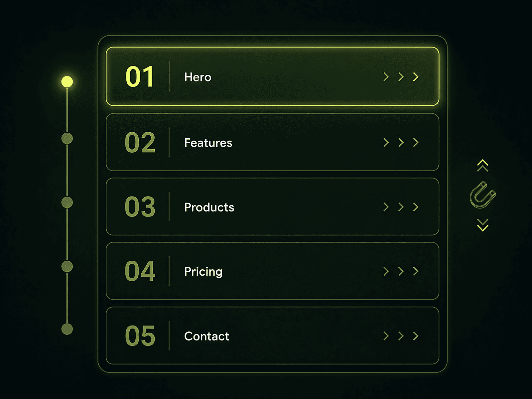The height and width of the screenshot is (399, 532).
Task: Click the 05 number label
Action: 140,336
